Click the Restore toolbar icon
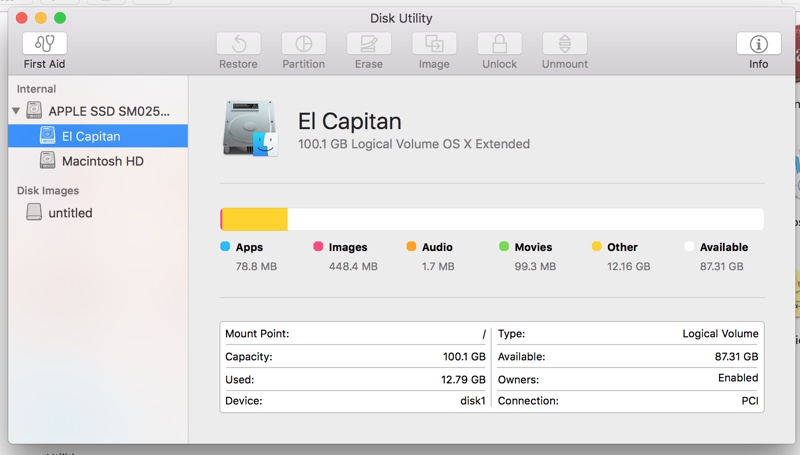This screenshot has height=455, width=800. pyautogui.click(x=238, y=44)
